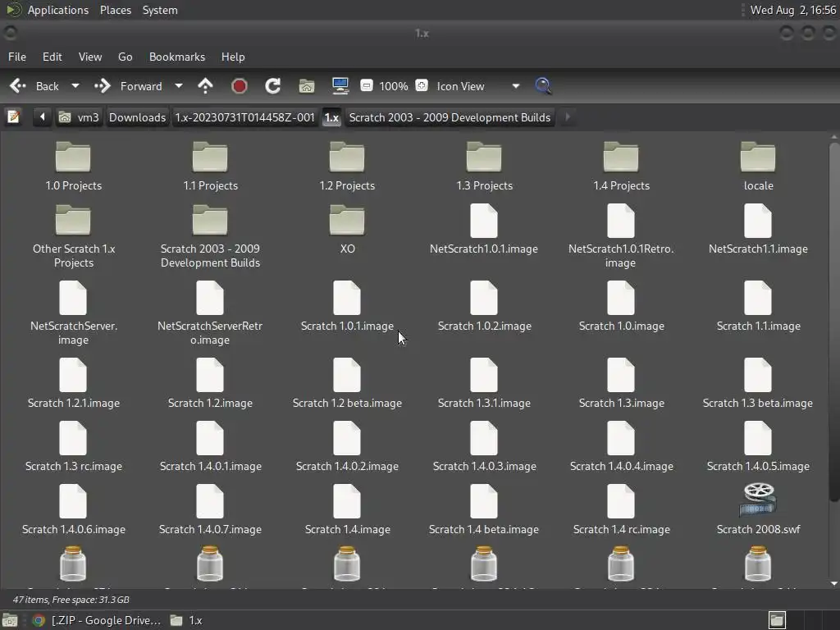840x630 pixels.
Task: Click the Scratch 1.4.0.3.image label
Action: click(x=484, y=467)
